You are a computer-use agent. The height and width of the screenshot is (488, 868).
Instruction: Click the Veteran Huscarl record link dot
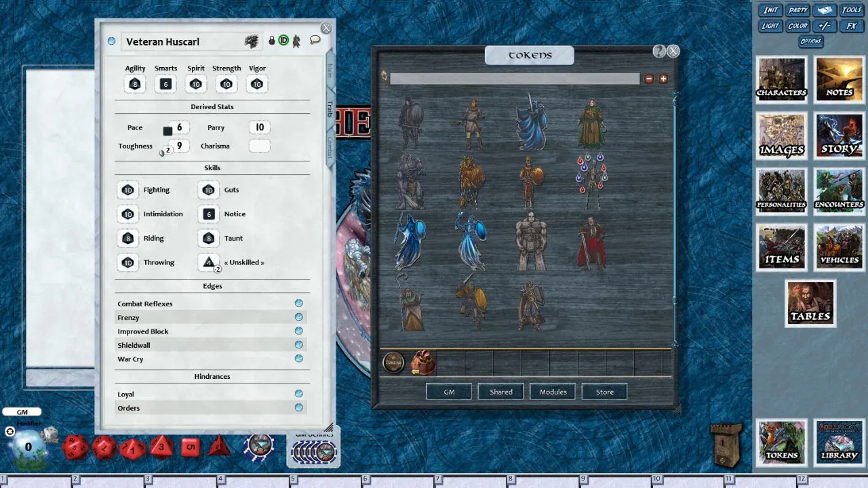coord(112,41)
